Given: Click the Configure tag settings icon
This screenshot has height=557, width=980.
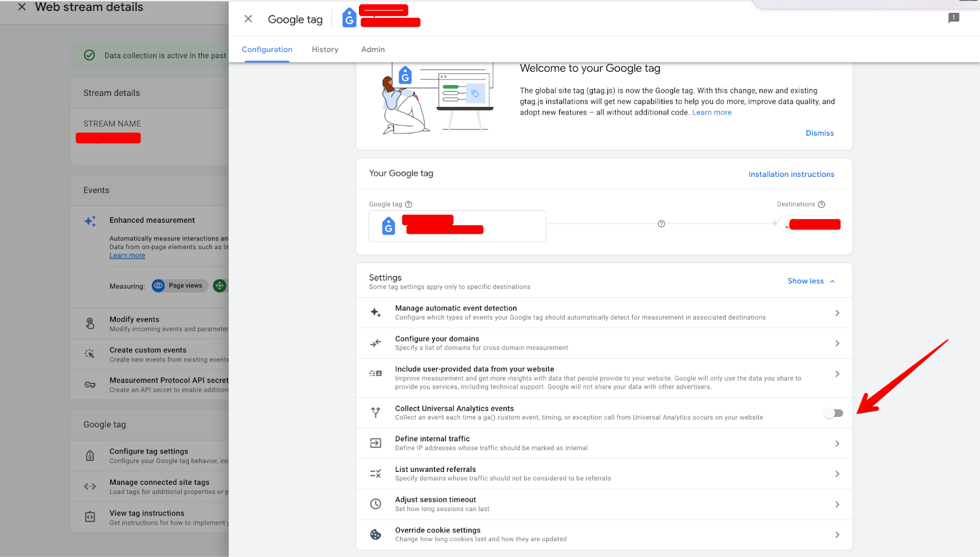Looking at the screenshot, I should (x=90, y=455).
